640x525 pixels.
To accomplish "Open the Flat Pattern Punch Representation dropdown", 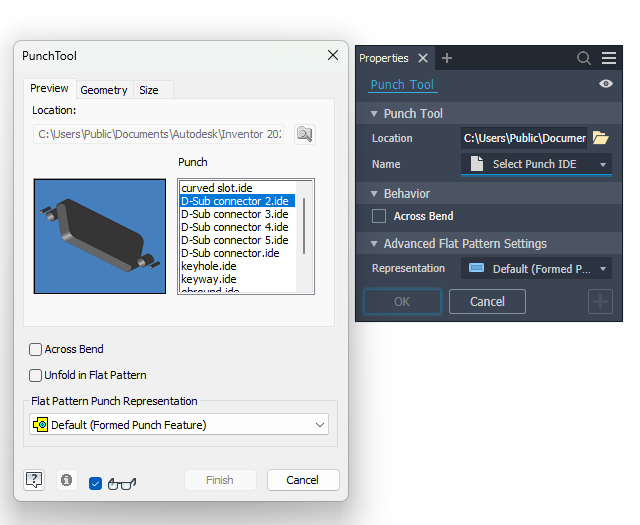I will [179, 425].
